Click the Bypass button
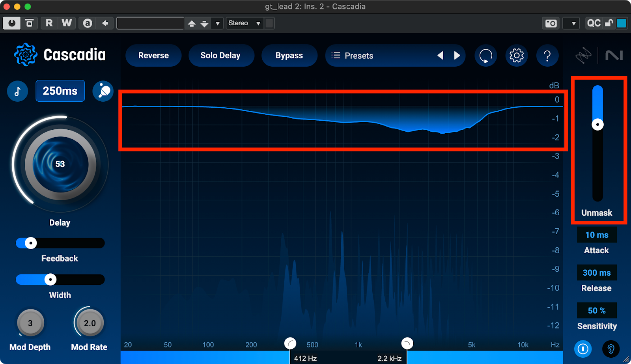631x364 pixels. tap(289, 56)
